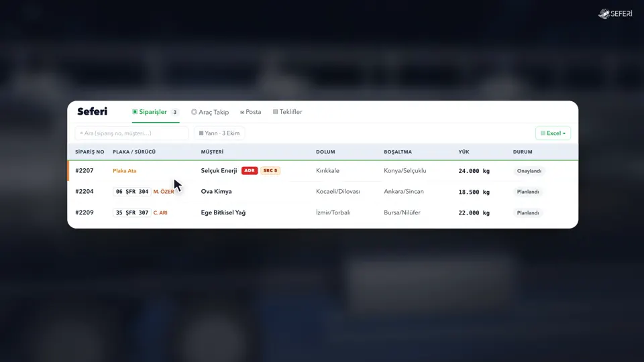644x362 pixels.
Task: Click customer Ege Bitkisel Yağ
Action: (223, 213)
